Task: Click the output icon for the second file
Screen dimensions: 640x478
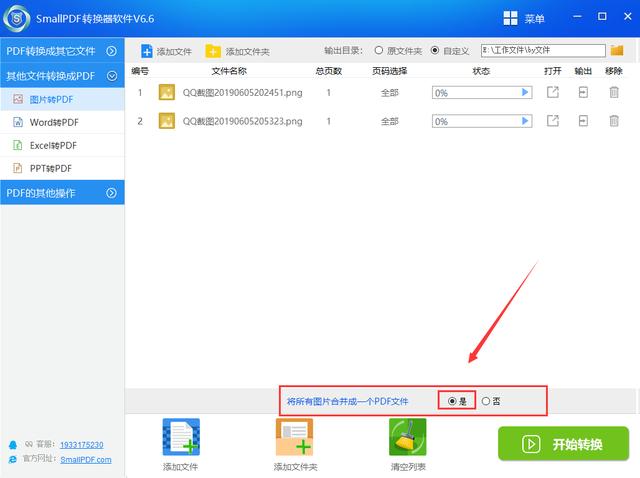Action: 583,121
